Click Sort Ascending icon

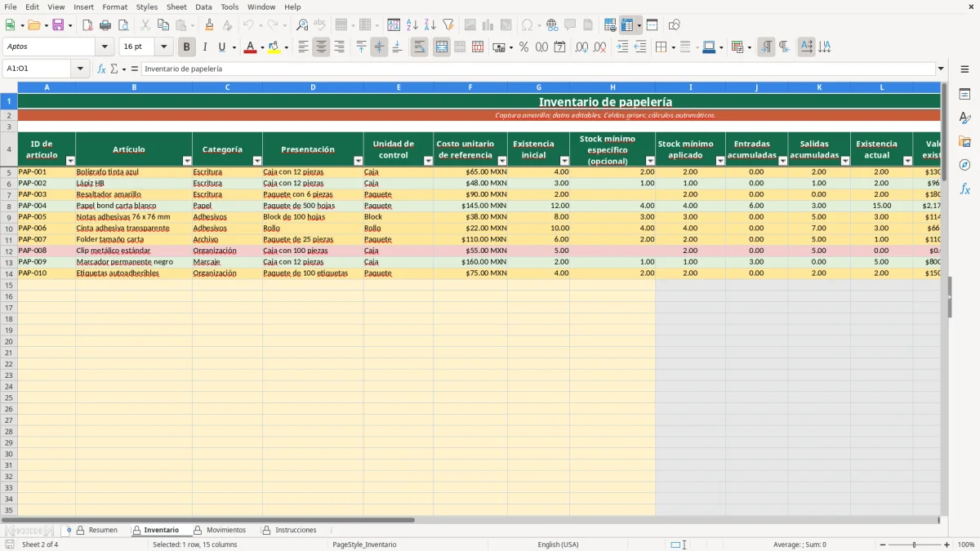(x=412, y=25)
